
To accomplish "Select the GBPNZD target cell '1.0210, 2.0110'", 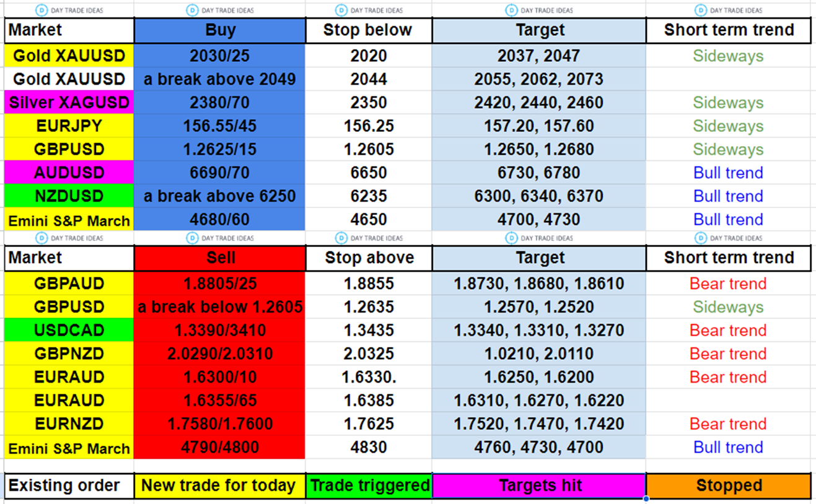I will [539, 354].
